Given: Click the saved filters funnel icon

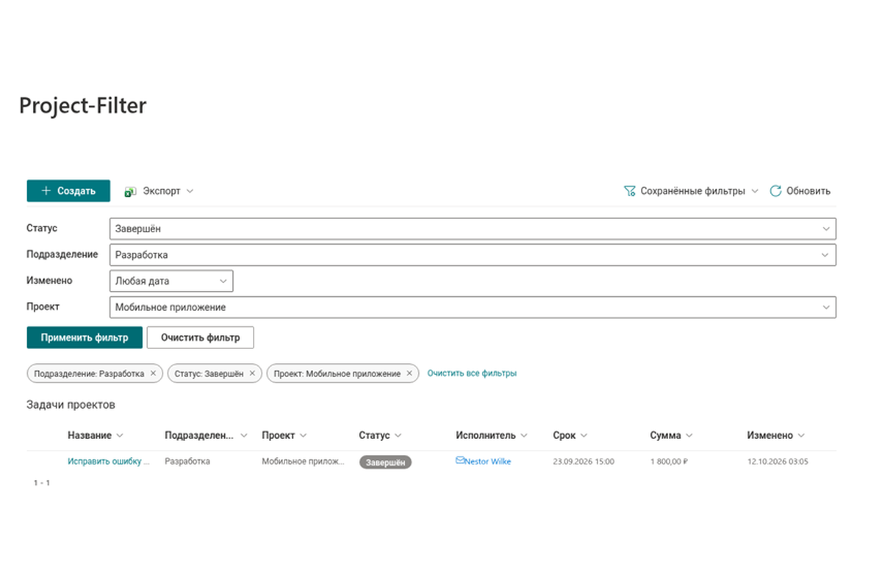Looking at the screenshot, I should pos(629,191).
